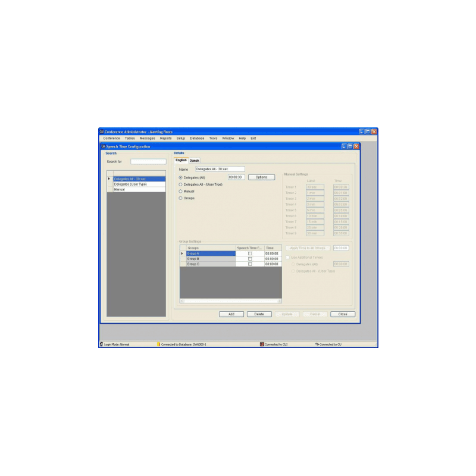The width and height of the screenshot is (476, 476).
Task: Click the Speech Time Configuration window icon
Action: pyautogui.click(x=104, y=145)
